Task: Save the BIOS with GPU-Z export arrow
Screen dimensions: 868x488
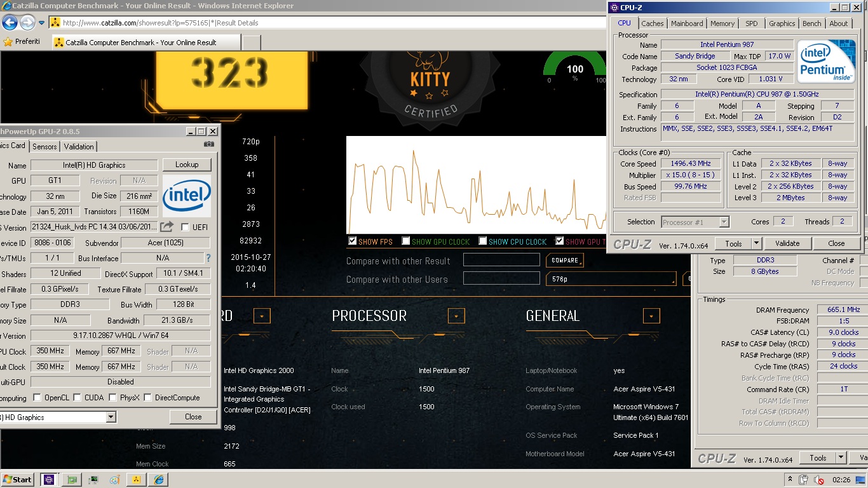Action: pyautogui.click(x=166, y=227)
